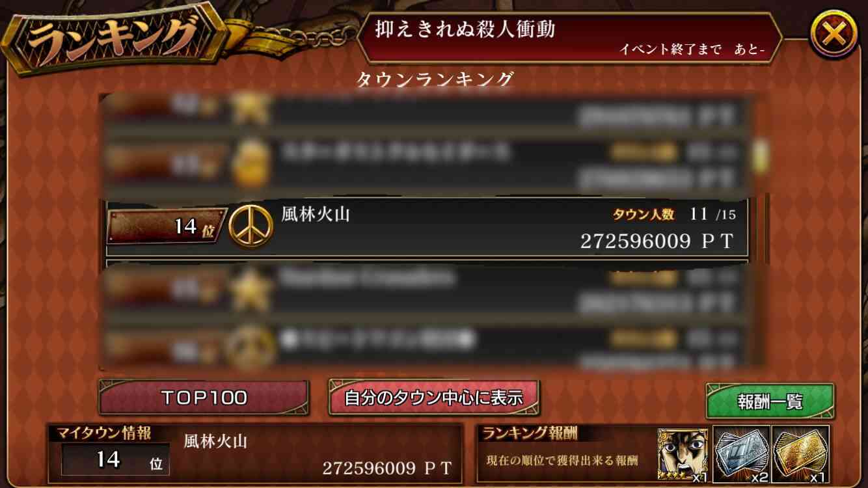Viewport: 868px width, 488px height.
Task: Tap the 抑えきれぬ殺人衝動 event banner
Action: (x=569, y=38)
